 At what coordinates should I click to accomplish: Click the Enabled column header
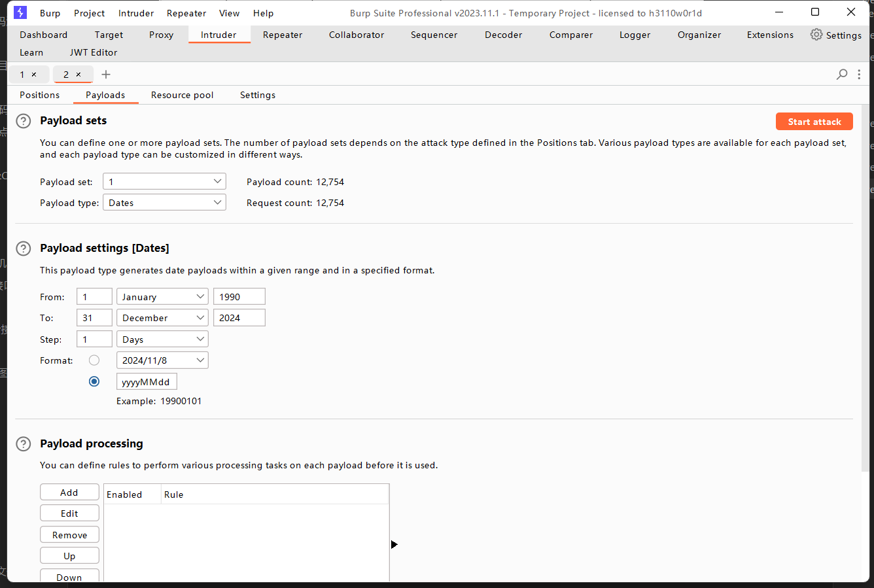point(132,494)
